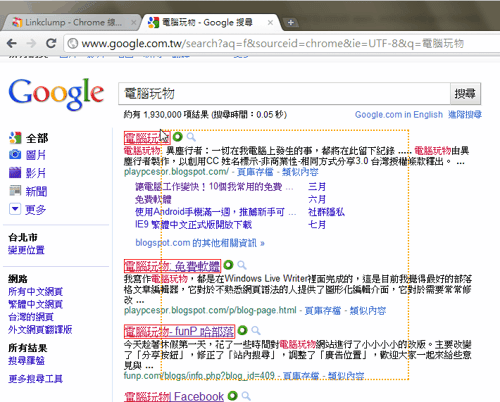Open 頁庫存檔 link for blog-page.html result
This screenshot has height=402, width=500.
(323, 311)
